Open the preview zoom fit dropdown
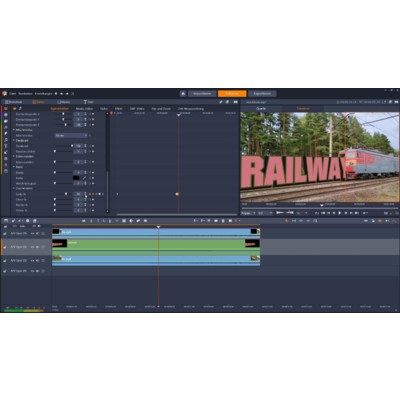Screen dimensions: 400x400 (248, 213)
